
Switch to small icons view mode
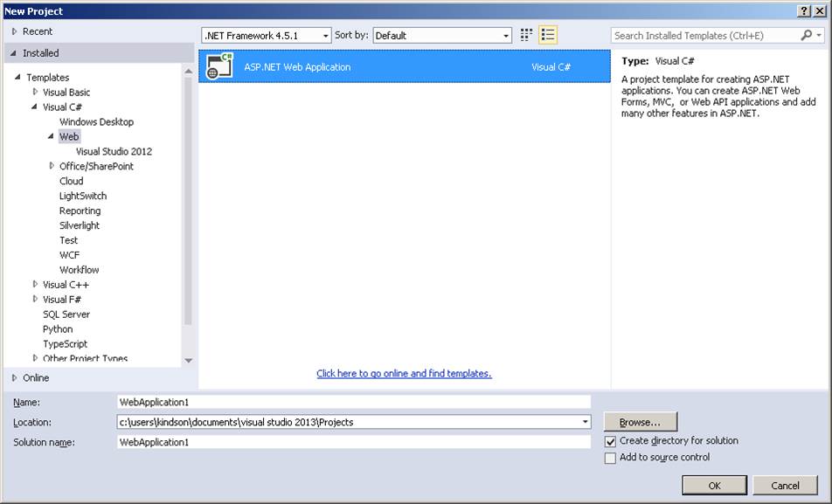pos(524,35)
